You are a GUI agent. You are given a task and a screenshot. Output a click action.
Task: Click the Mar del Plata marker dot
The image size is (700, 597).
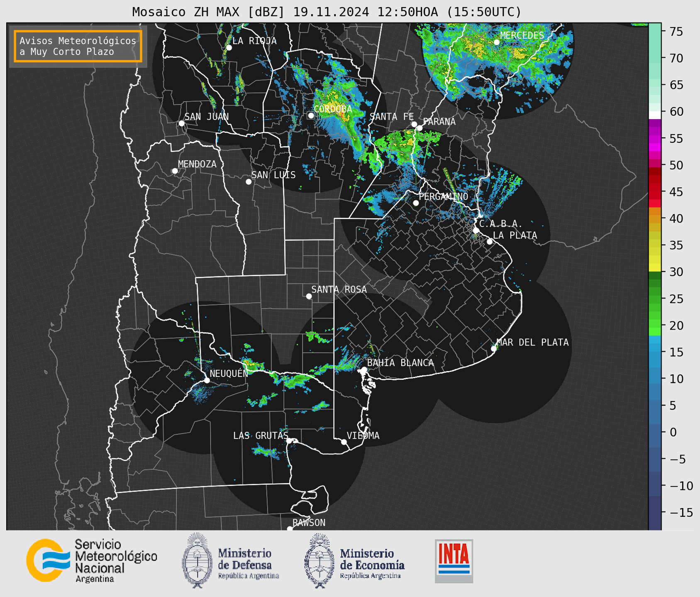tap(494, 349)
